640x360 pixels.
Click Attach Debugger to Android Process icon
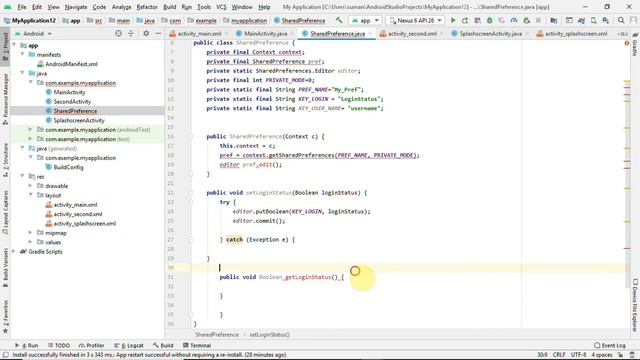(x=527, y=20)
